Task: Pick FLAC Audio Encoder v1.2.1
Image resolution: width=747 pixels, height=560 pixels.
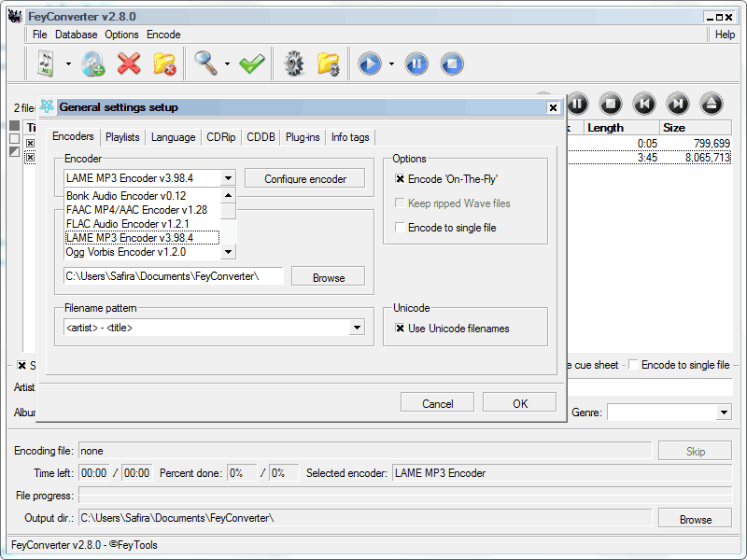Action: pyautogui.click(x=143, y=224)
